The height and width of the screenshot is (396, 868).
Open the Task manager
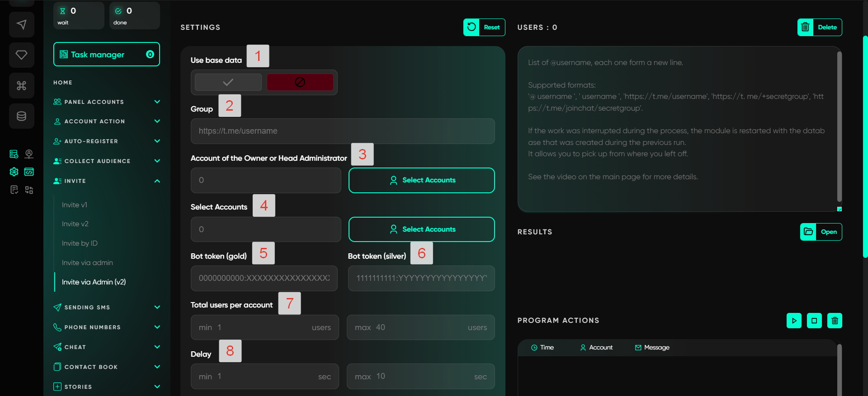(106, 55)
